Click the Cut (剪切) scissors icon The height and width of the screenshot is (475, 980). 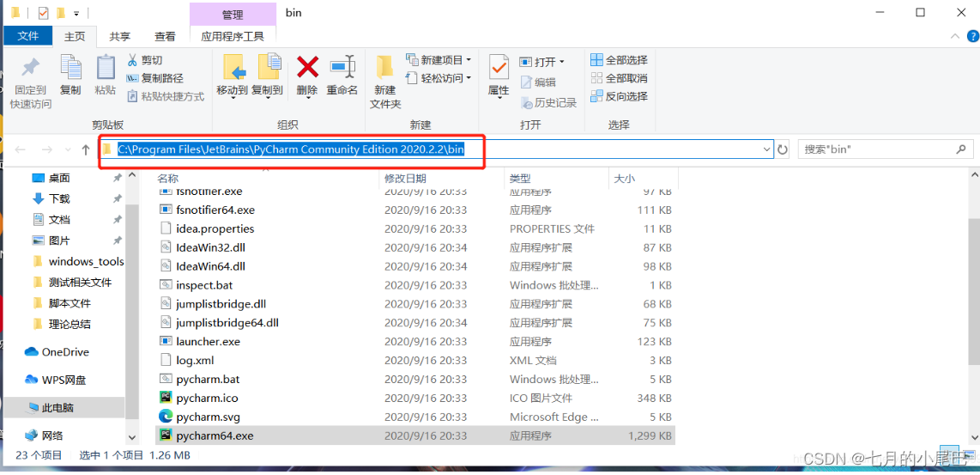click(x=132, y=60)
